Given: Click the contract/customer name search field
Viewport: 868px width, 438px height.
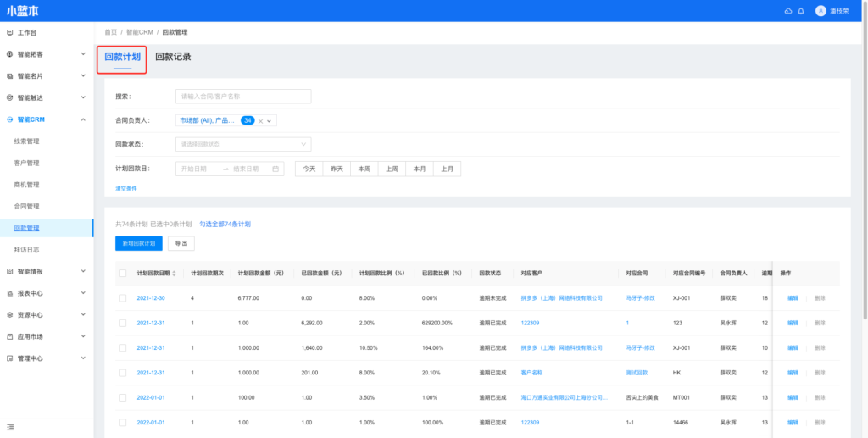Looking at the screenshot, I should 243,97.
